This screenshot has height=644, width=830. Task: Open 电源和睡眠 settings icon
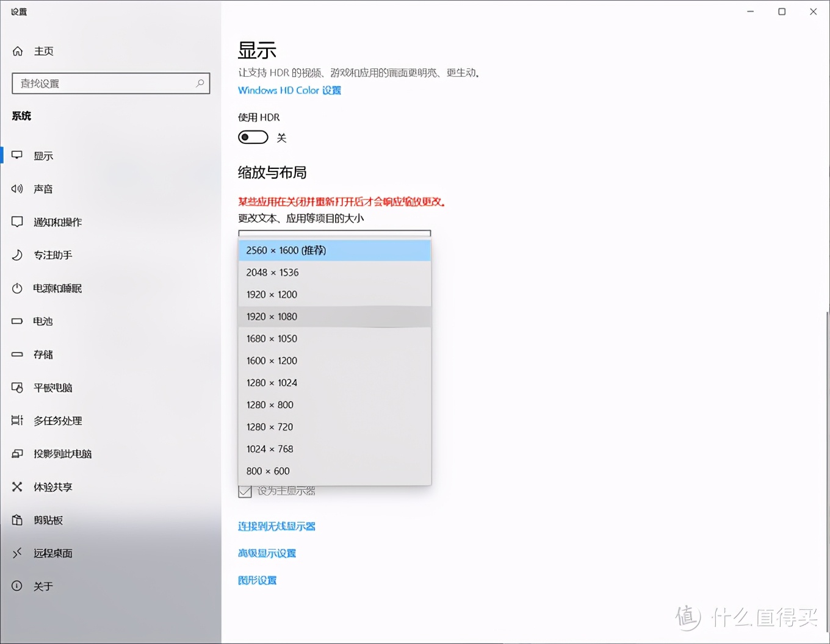(17, 288)
